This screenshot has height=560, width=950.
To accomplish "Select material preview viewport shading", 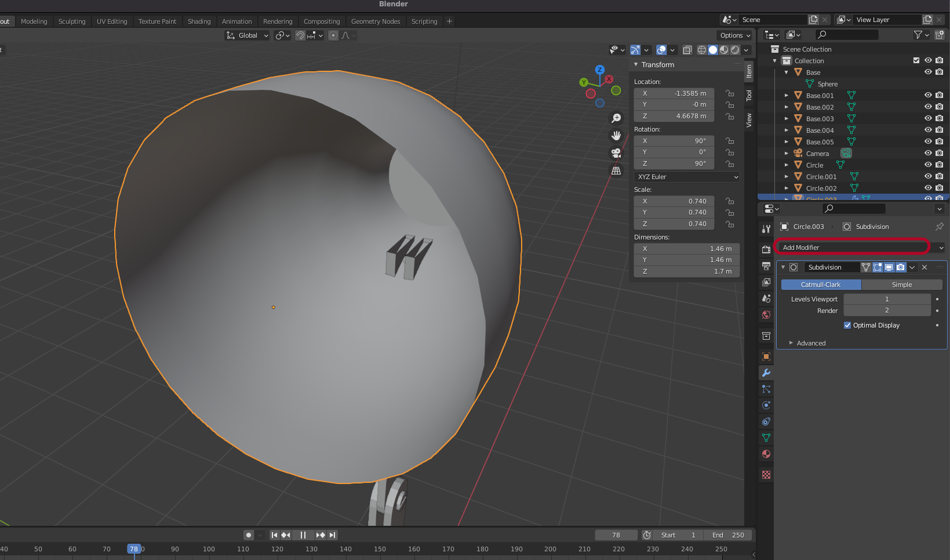I will pyautogui.click(x=724, y=50).
